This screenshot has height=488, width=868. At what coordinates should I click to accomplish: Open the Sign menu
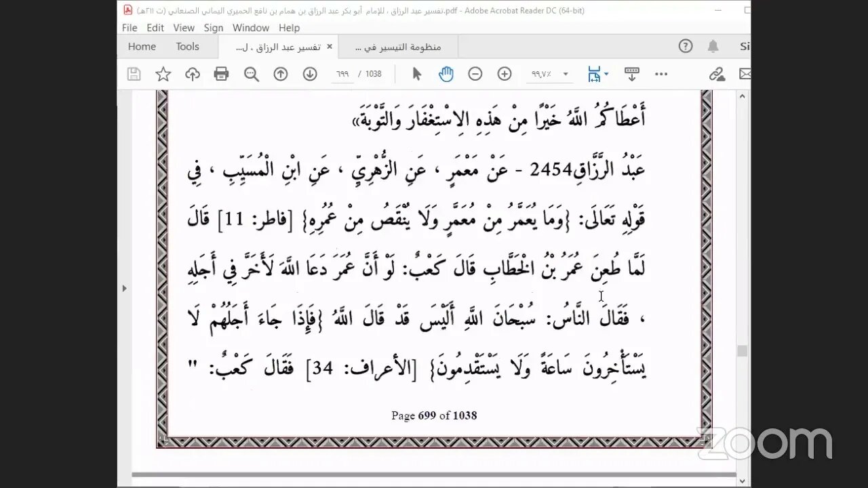(214, 28)
